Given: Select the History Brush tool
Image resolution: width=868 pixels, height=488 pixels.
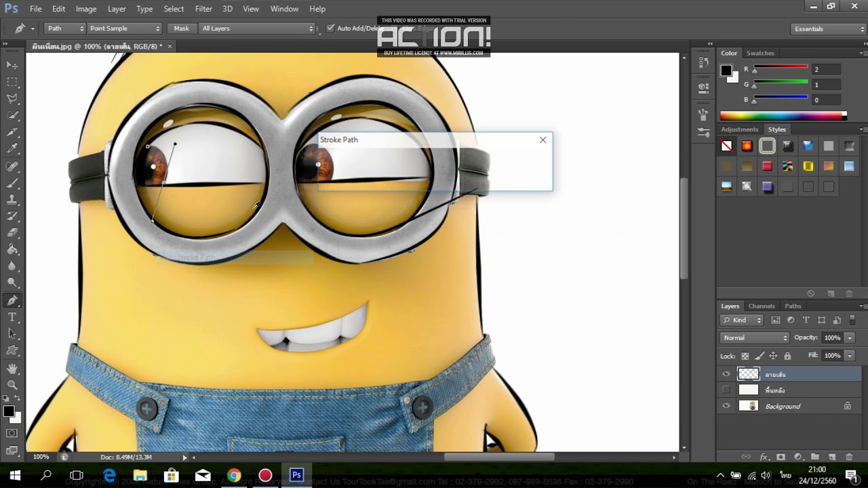Looking at the screenshot, I should [12, 216].
